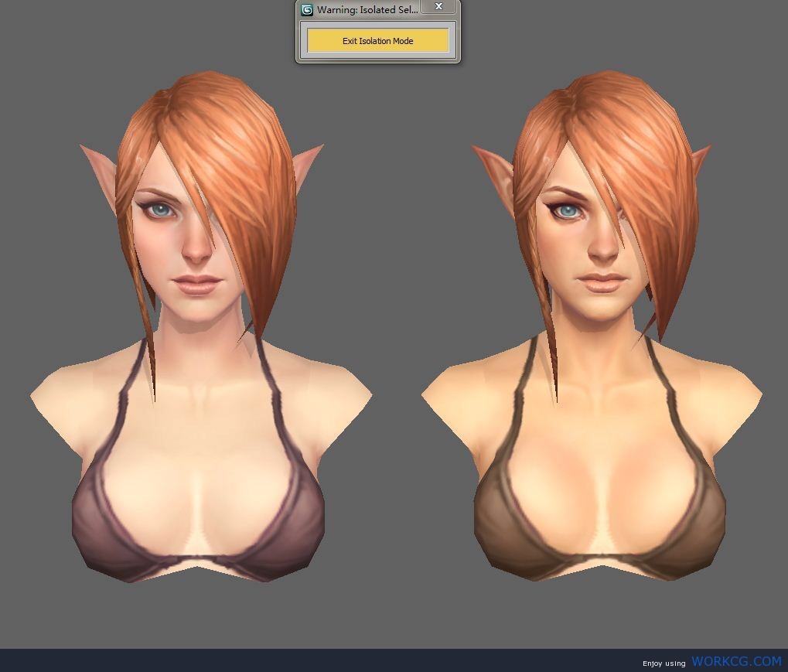Screen dimensions: 788x672
Task: Click the 3ds Max icon in dialog title
Action: (x=306, y=9)
